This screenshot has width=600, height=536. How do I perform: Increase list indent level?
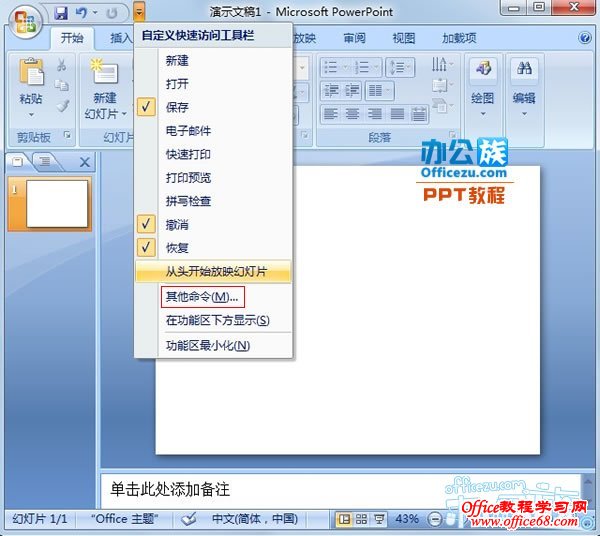pos(352,91)
